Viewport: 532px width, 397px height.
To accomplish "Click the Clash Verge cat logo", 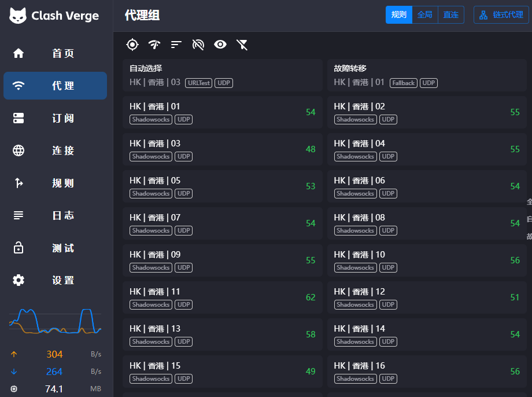I will [x=19, y=16].
